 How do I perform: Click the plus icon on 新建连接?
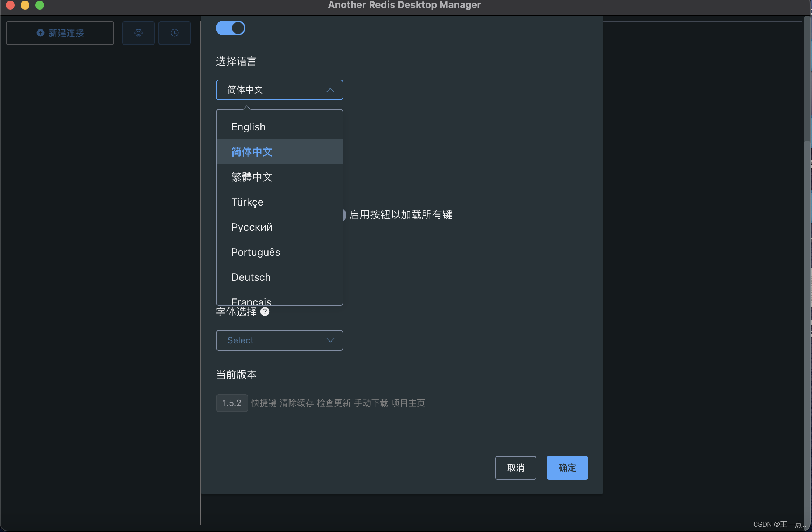click(41, 33)
